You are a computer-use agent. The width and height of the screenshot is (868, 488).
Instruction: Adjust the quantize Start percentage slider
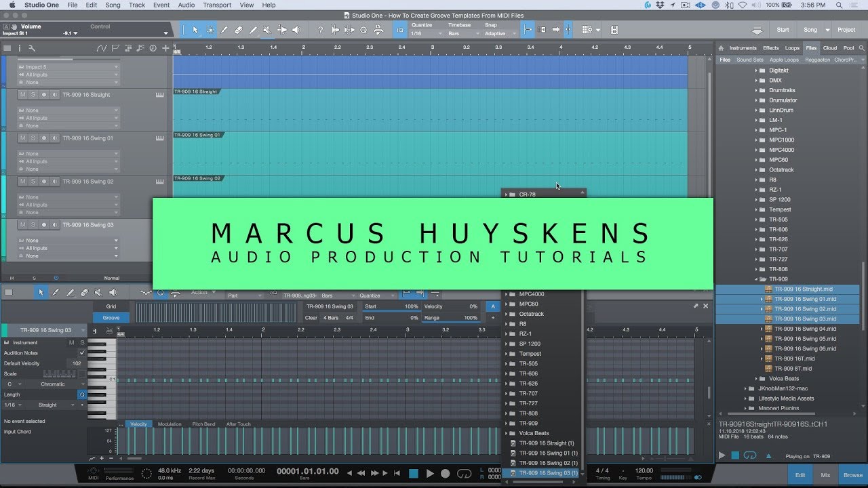(x=391, y=307)
